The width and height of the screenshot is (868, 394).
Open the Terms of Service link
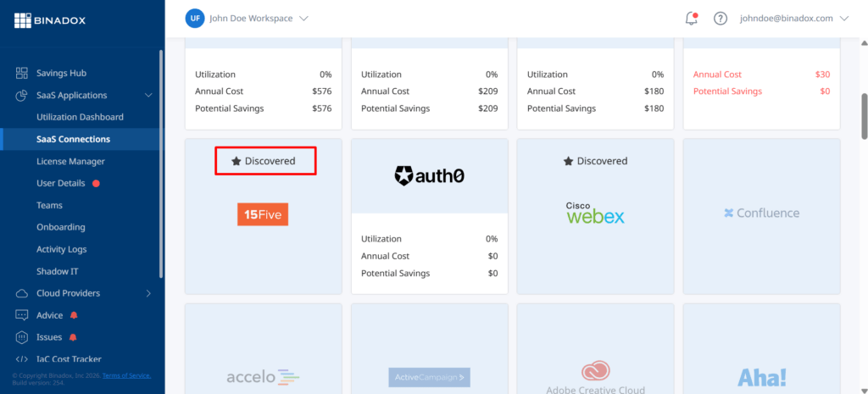126,375
